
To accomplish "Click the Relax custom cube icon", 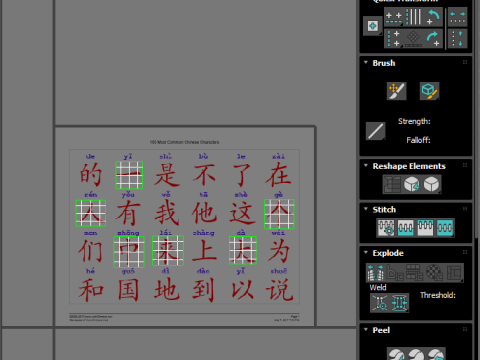I will [x=431, y=184].
